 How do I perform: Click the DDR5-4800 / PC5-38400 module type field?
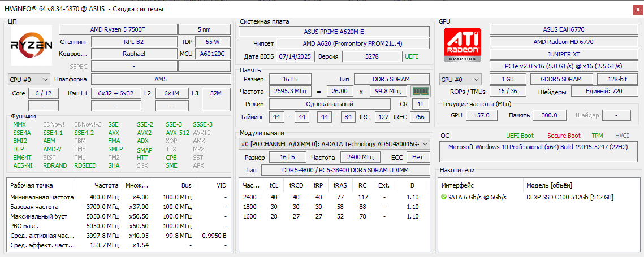coord(345,169)
